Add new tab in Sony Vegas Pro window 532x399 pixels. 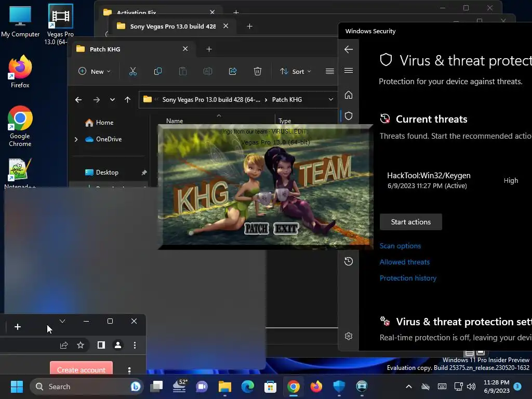(x=250, y=26)
